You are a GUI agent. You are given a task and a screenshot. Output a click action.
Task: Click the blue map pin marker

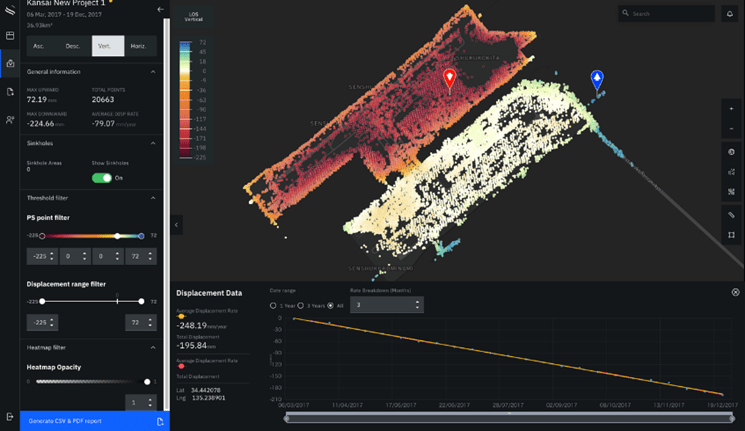tap(597, 79)
